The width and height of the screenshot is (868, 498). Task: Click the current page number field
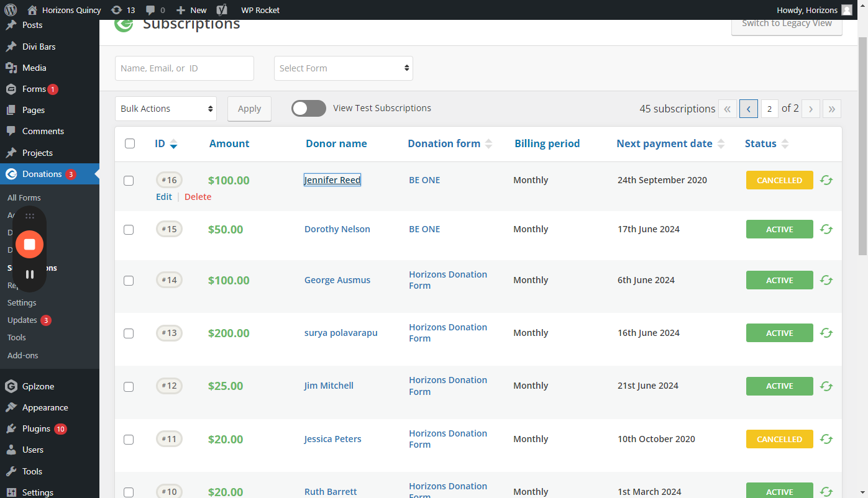(x=769, y=109)
